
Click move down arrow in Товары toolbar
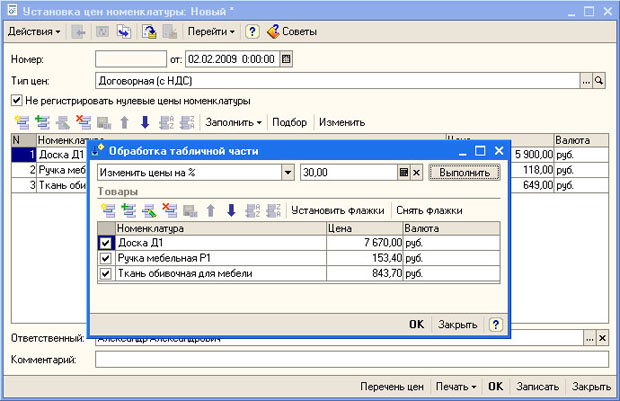(x=231, y=210)
